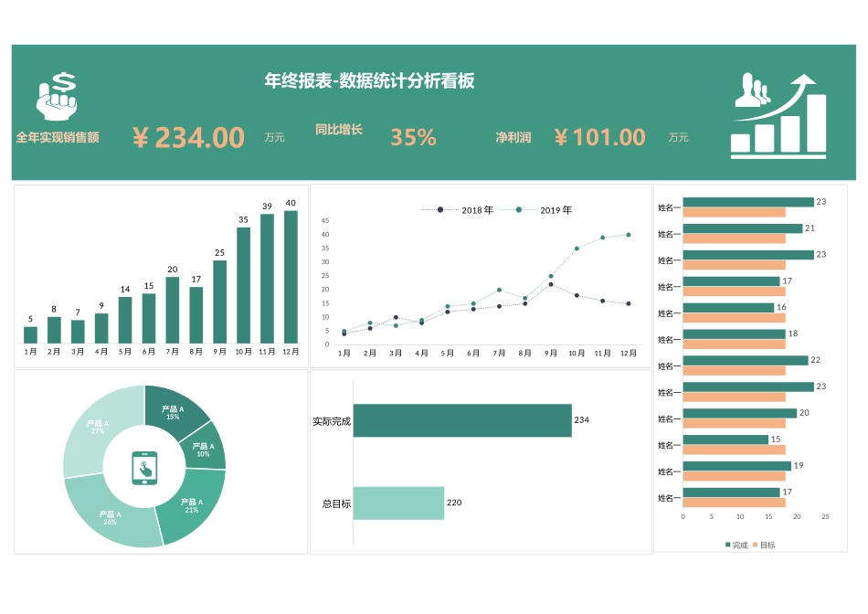
Task: Select the ¥101.00 net profit figure
Action: (599, 137)
